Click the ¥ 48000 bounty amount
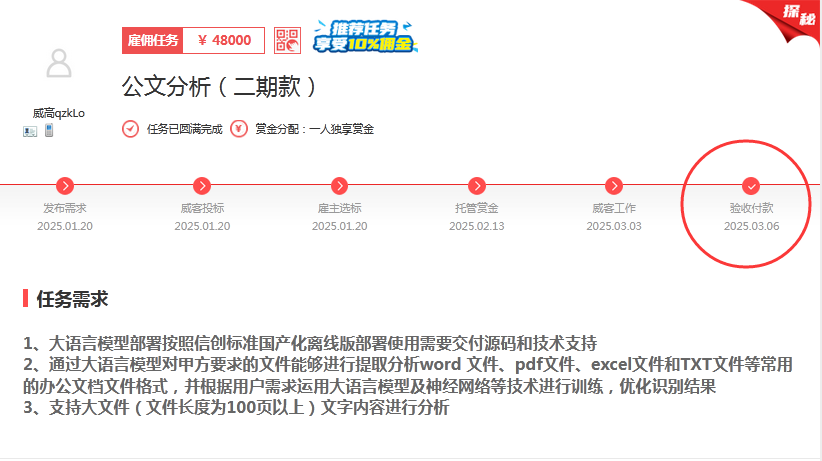This screenshot has height=461, width=822. pos(224,40)
